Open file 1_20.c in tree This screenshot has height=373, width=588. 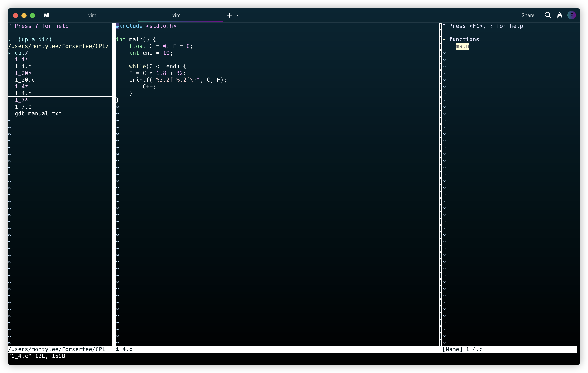pos(25,80)
